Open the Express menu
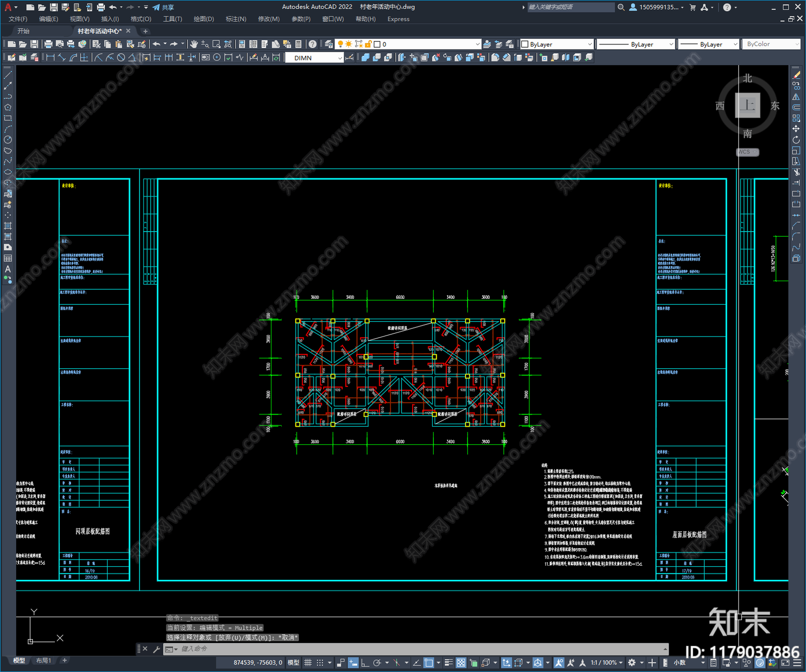 398,19
